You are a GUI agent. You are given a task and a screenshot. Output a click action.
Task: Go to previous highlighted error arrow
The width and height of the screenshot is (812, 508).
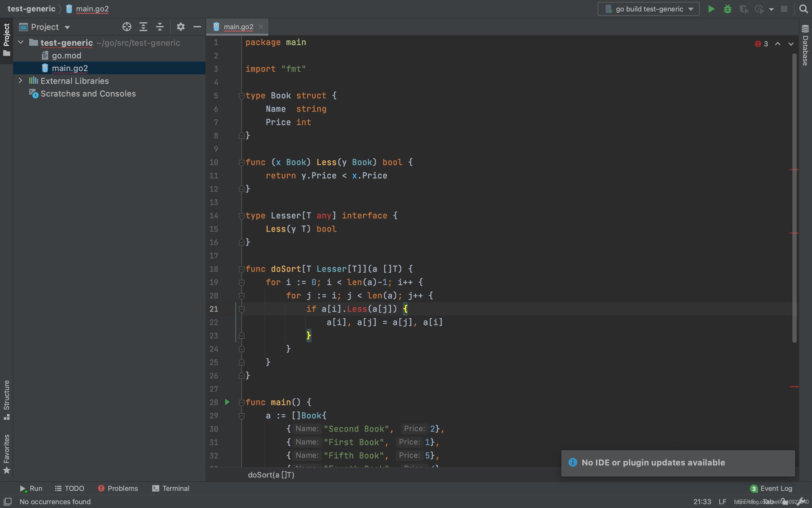(x=777, y=44)
